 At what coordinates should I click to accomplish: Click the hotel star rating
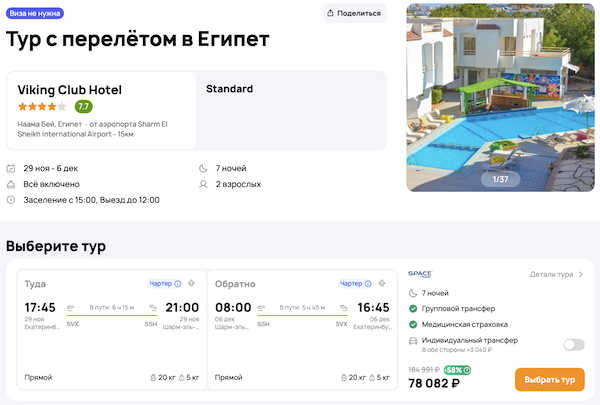click(41, 107)
